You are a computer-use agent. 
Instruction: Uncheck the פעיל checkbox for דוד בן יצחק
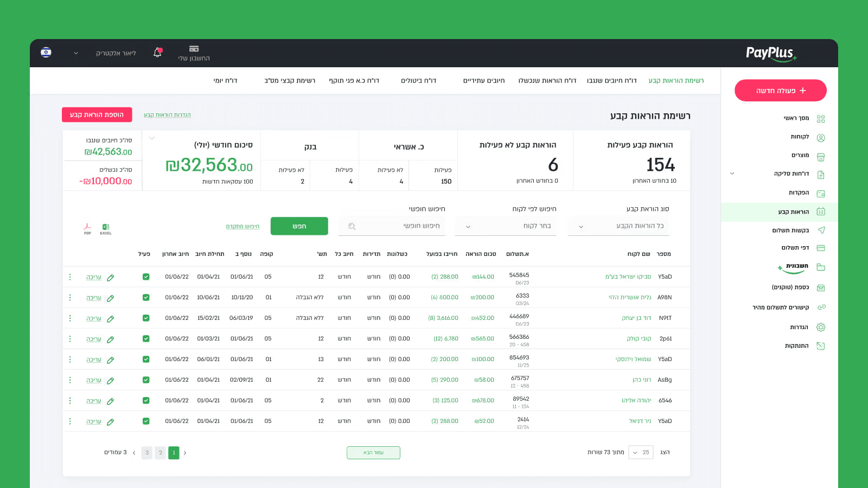[146, 318]
